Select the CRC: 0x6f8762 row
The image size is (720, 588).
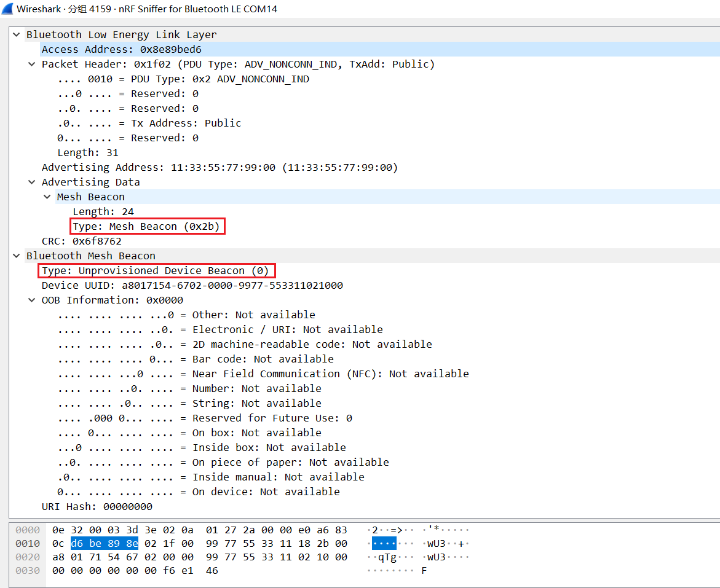81,241
